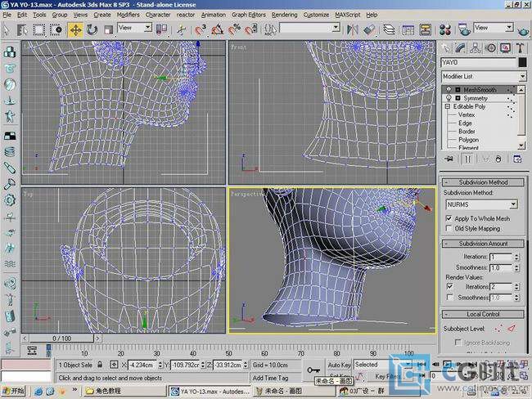Click the Configure Modifier Sets icon

point(517,159)
